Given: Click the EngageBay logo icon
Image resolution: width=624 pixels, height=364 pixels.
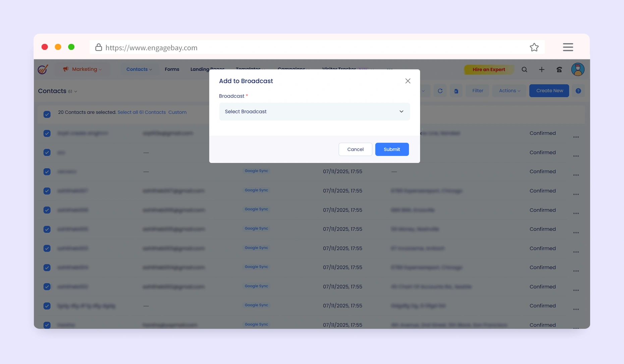Looking at the screenshot, I should click(43, 69).
